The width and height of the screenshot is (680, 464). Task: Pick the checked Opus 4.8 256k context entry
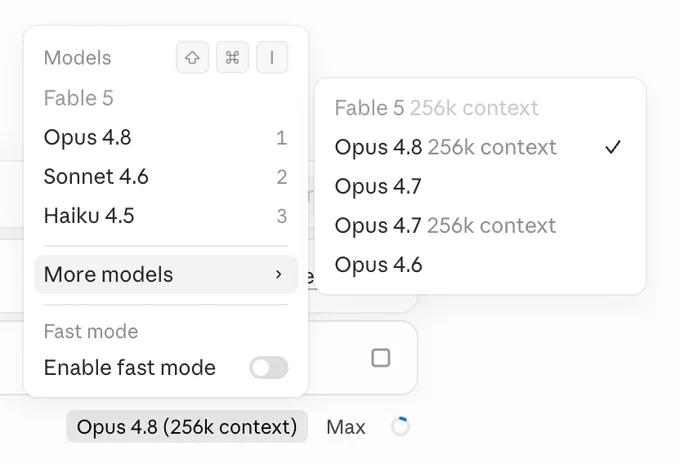pos(480,147)
